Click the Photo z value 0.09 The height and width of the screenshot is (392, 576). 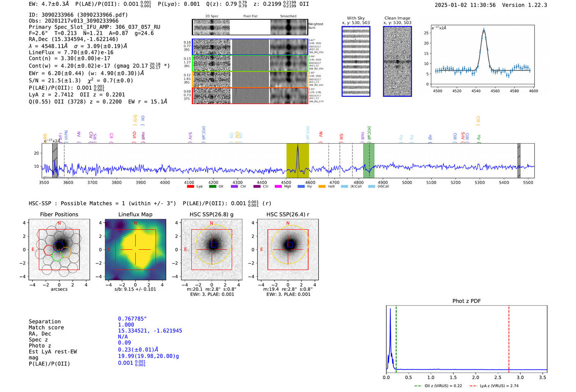tap(124, 343)
